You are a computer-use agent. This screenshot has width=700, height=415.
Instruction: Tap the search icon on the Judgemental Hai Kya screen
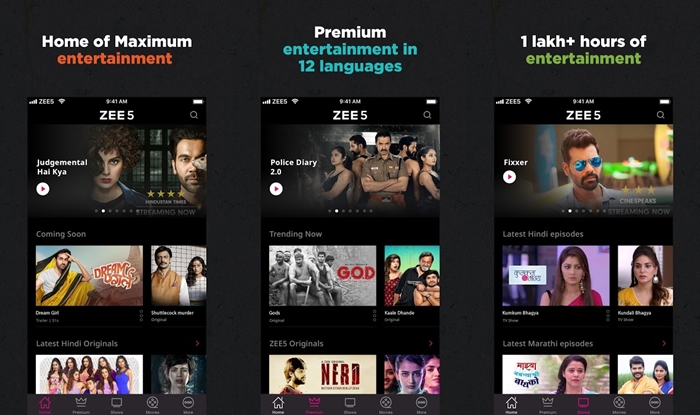pyautogui.click(x=194, y=115)
